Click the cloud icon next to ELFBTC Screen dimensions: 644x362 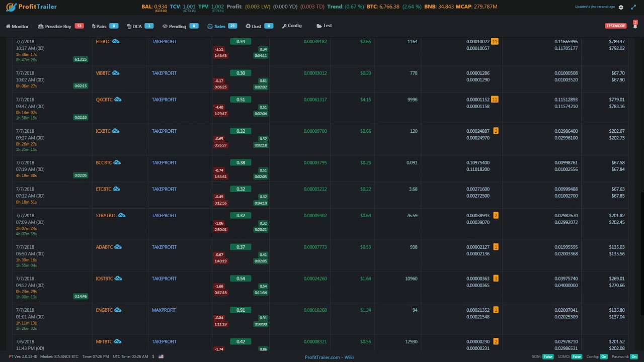pyautogui.click(x=116, y=41)
